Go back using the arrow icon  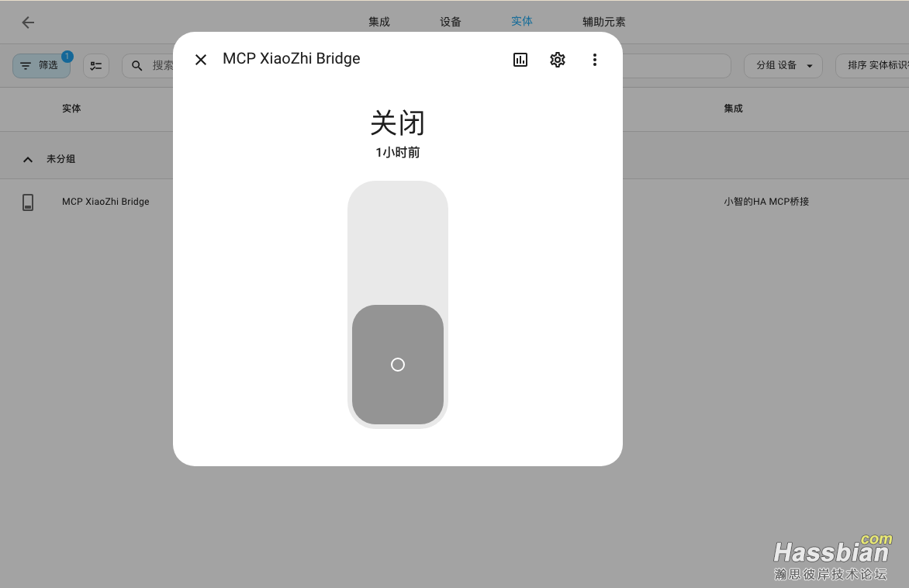(28, 22)
